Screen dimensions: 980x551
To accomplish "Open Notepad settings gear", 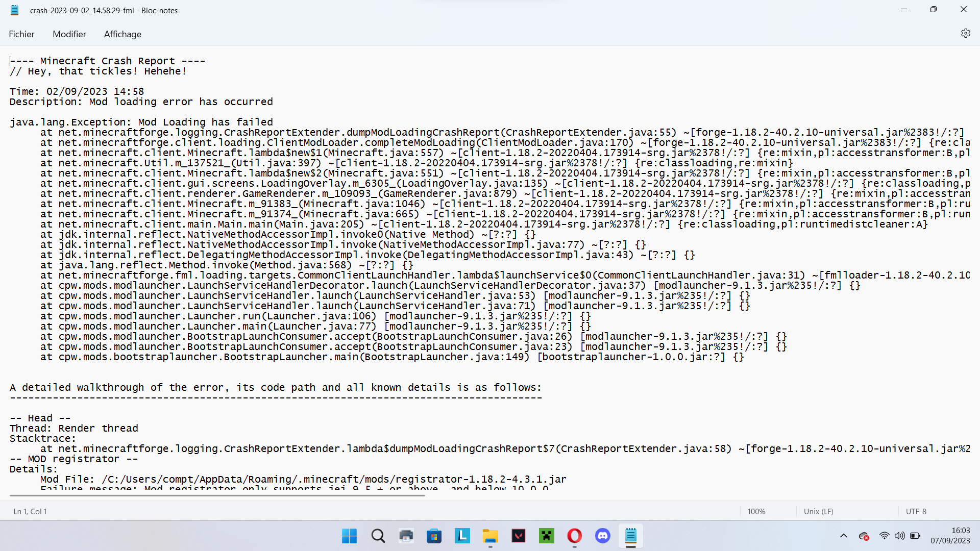I will pyautogui.click(x=965, y=33).
